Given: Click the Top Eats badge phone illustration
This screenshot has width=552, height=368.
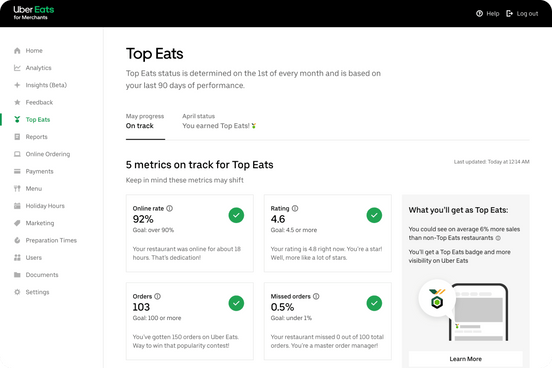Looking at the screenshot, I should coord(463,311).
